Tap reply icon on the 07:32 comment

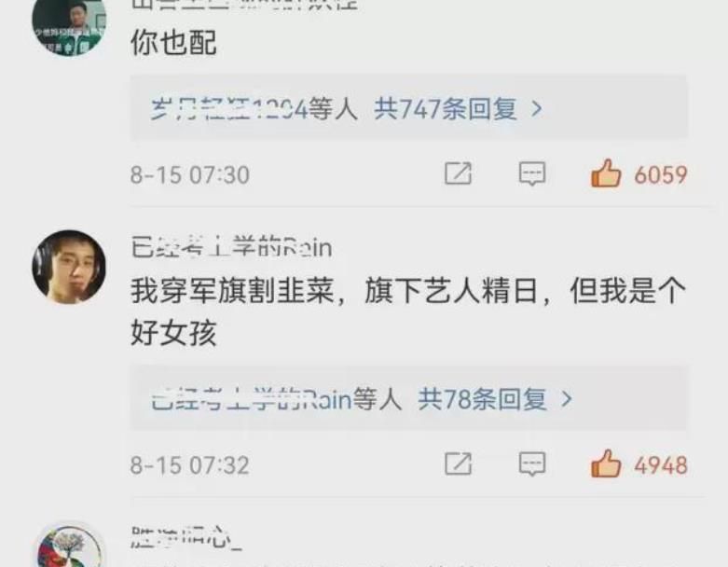coord(532,463)
